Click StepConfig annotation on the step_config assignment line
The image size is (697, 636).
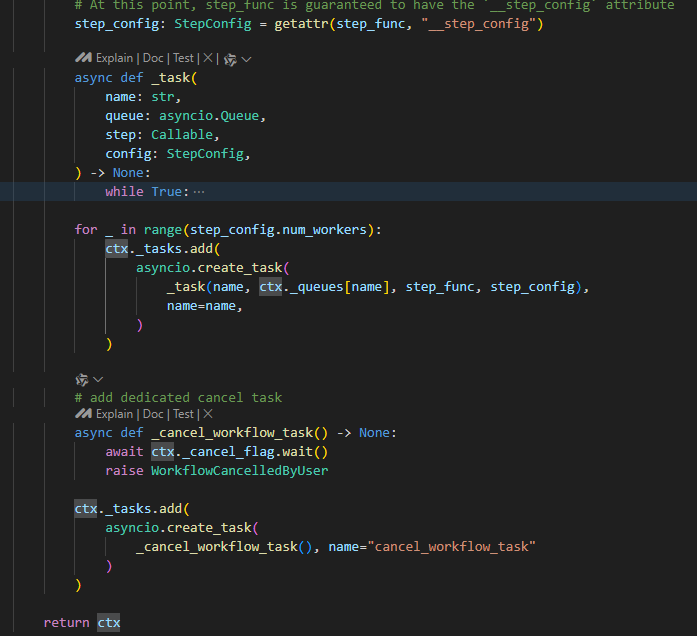[212, 24]
